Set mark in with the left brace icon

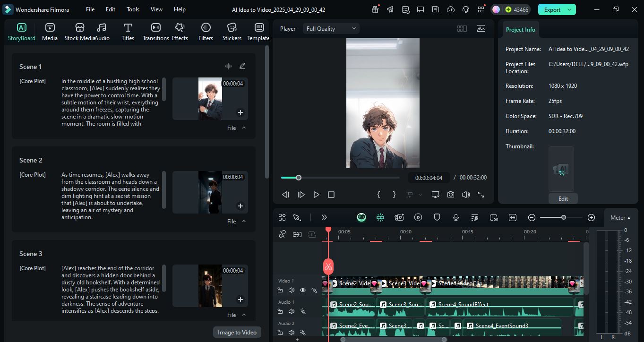(378, 195)
